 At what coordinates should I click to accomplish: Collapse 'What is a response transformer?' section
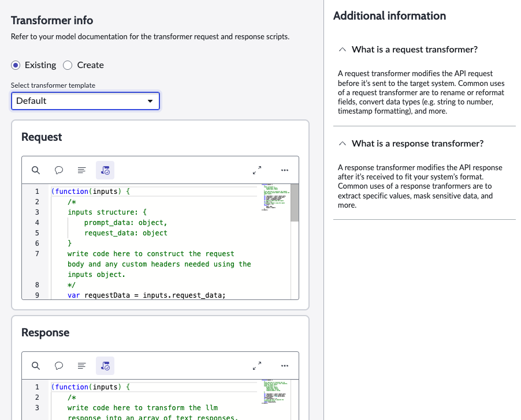pyautogui.click(x=343, y=144)
